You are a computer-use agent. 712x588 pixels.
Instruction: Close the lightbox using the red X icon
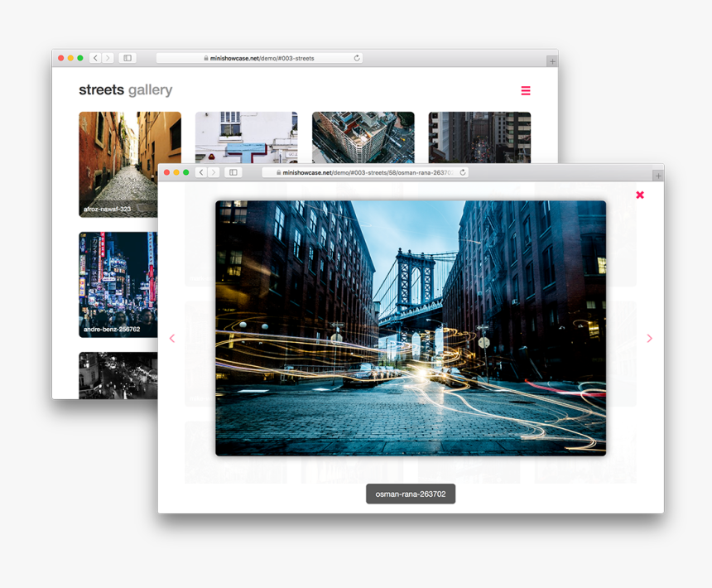point(640,195)
